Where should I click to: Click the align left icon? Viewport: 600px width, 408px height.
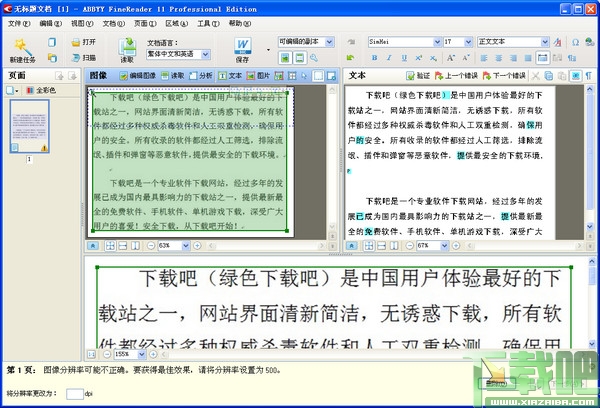click(484, 58)
